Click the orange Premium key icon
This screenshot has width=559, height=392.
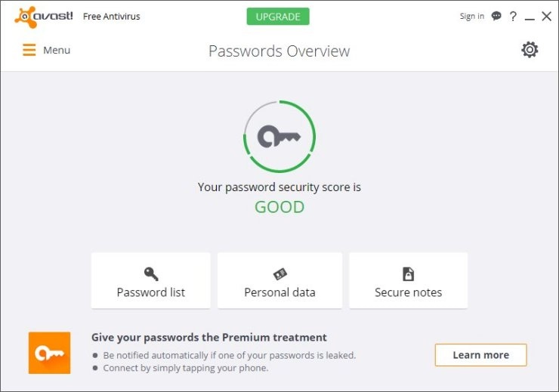coord(50,353)
